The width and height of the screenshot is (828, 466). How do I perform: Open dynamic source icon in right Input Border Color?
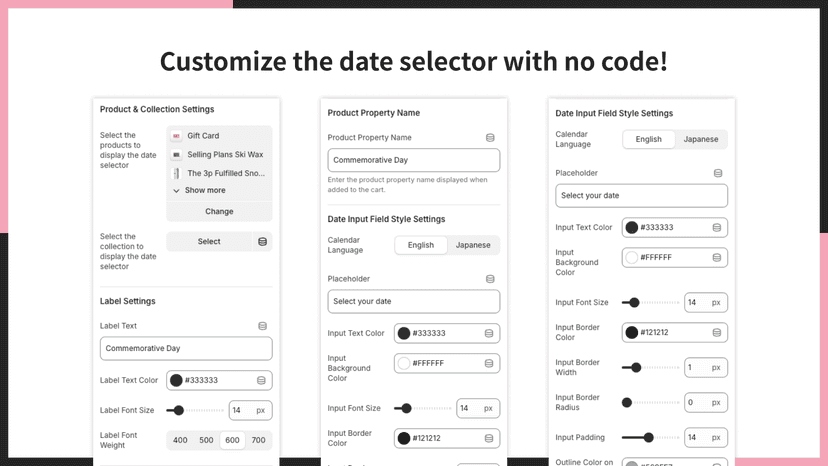point(717,332)
